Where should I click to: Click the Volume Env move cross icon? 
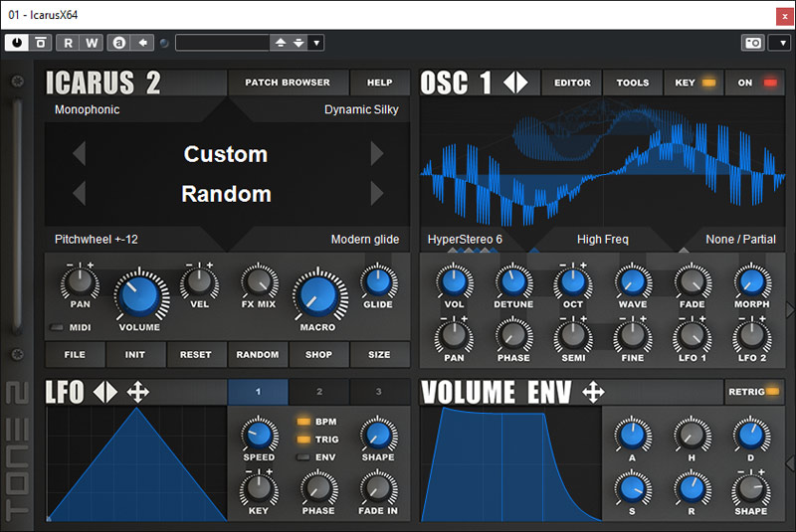(593, 393)
